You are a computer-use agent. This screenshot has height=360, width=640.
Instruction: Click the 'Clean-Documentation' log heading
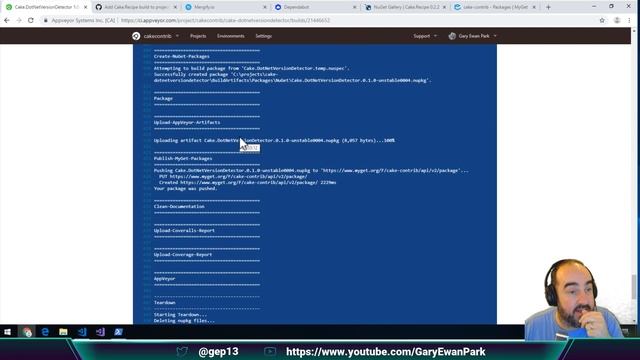pos(179,207)
